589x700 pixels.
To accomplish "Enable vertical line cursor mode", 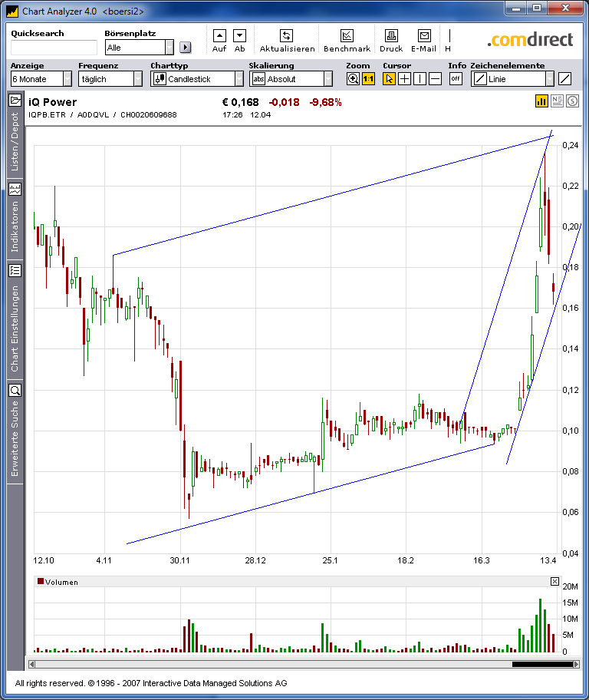I will click(420, 79).
